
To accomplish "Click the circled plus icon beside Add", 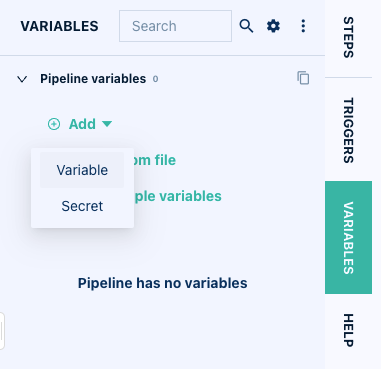I will click(x=54, y=124).
